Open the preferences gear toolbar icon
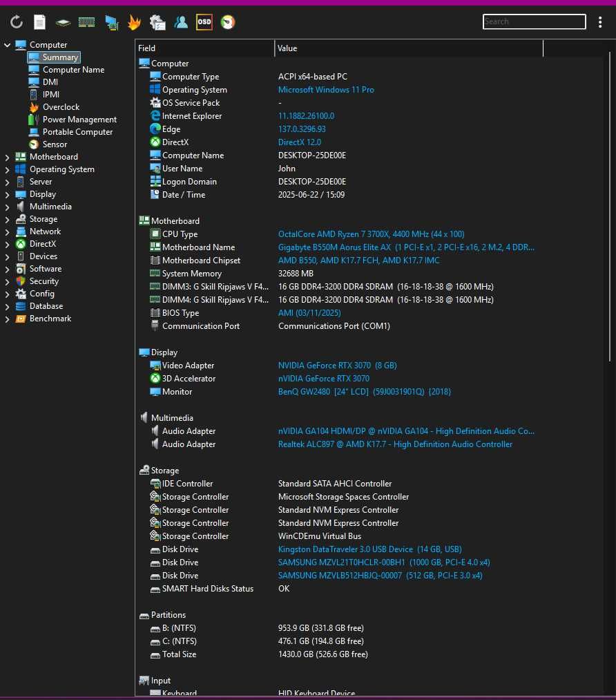Screen dimensions: 616x700 pyautogui.click(x=157, y=22)
